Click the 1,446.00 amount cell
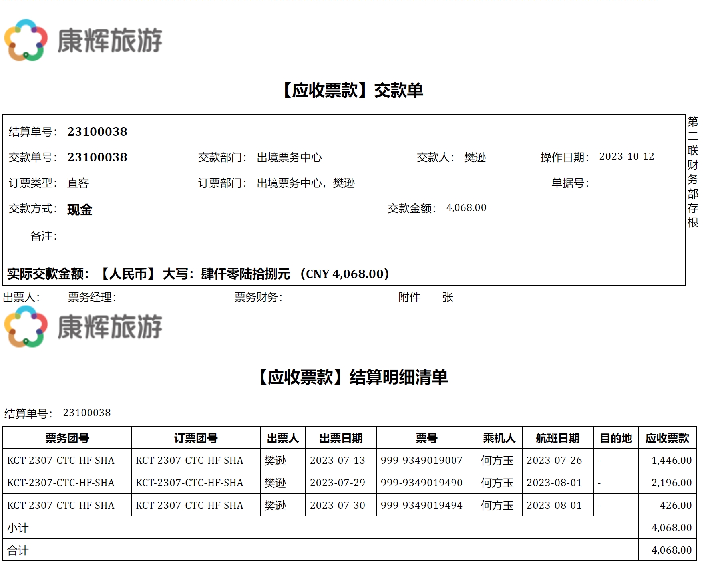Image resolution: width=728 pixels, height=566 pixels. [x=671, y=460]
